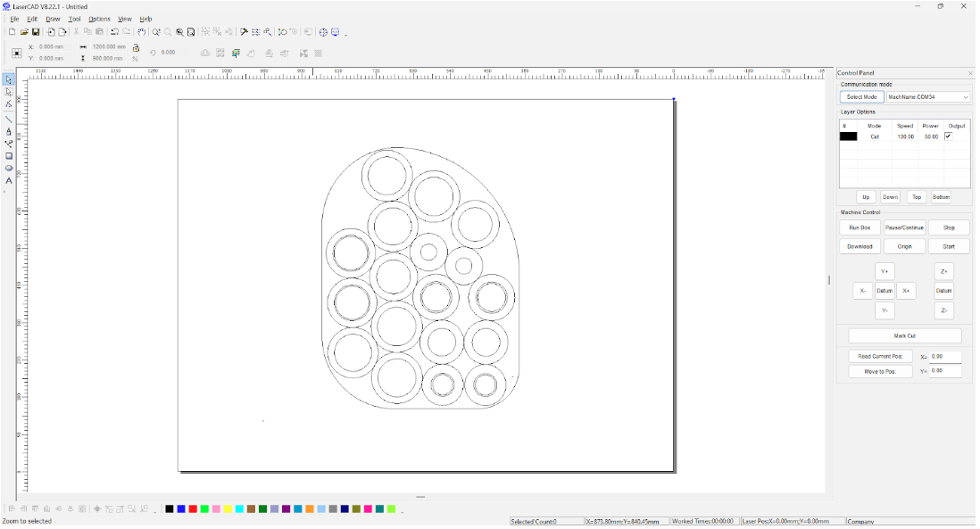Select the Line drawing tool
980x529 pixels.
tap(9, 119)
